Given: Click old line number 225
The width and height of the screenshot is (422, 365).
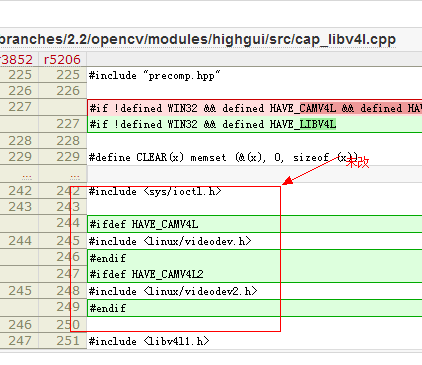Looking at the screenshot, I should 20,75.
